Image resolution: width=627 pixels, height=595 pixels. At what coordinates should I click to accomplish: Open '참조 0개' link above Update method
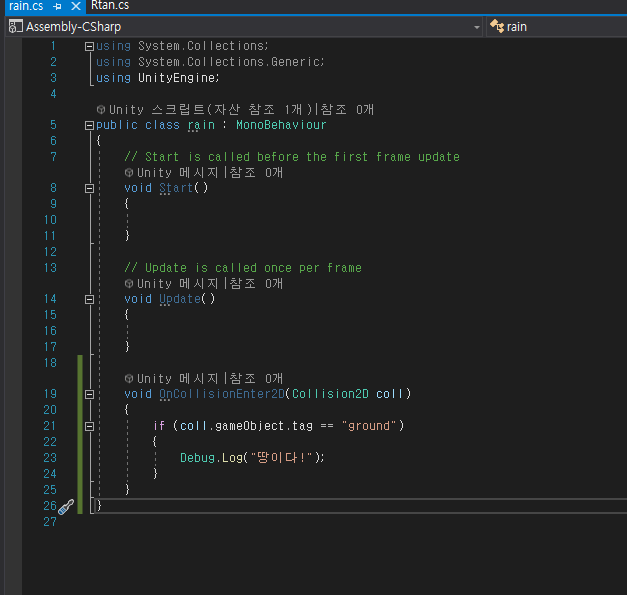pos(256,284)
